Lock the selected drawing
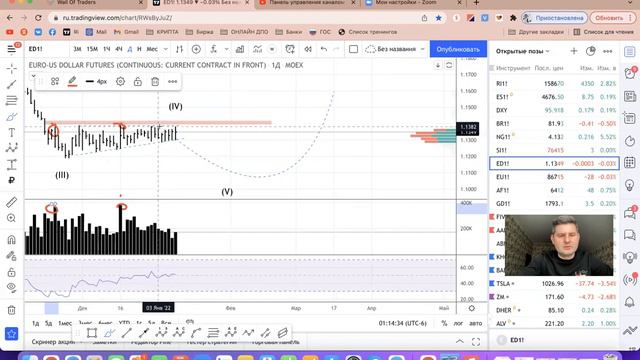This screenshot has width=640, height=360. click(138, 82)
